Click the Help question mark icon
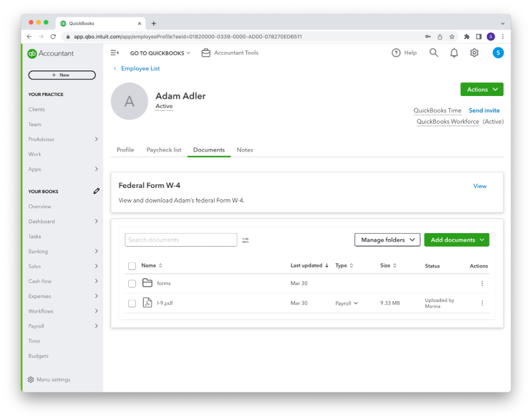532x420 pixels. (x=396, y=53)
